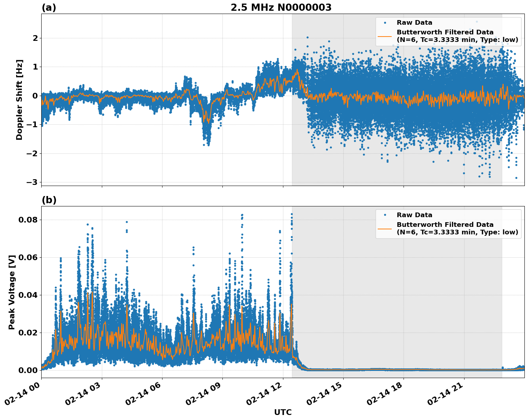Click the orange Butterworth line sample in Doppler legend

pyautogui.click(x=385, y=36)
